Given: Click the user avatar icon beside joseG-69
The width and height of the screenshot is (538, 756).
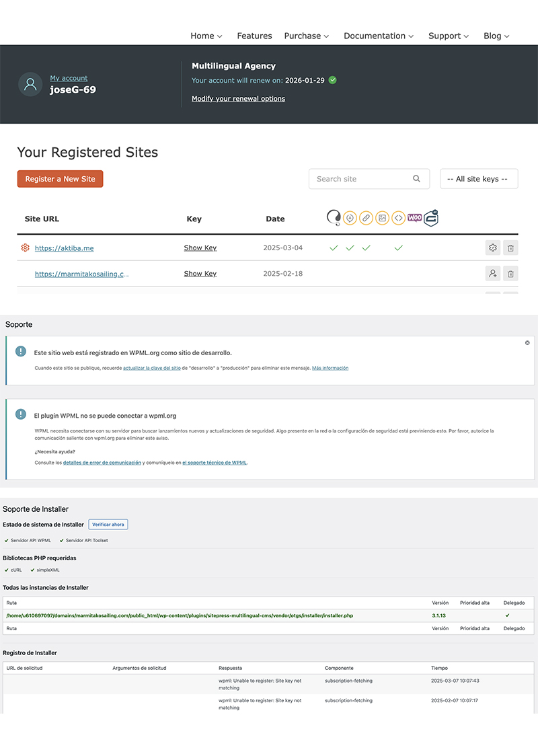Looking at the screenshot, I should [30, 84].
